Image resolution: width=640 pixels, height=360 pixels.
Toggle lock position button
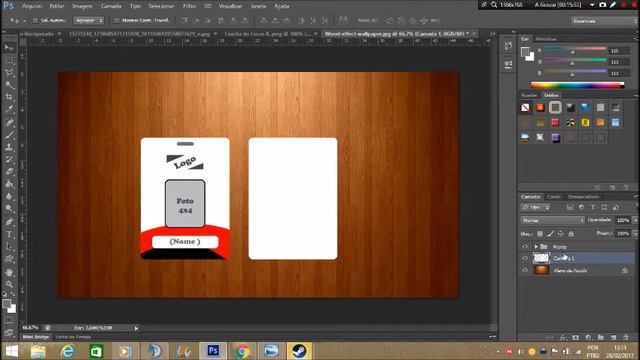tap(561, 234)
